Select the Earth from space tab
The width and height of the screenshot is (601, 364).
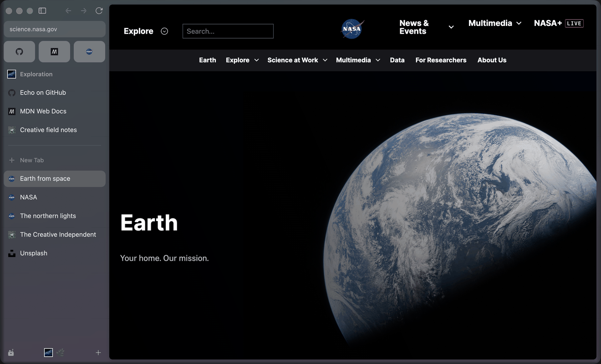point(55,179)
